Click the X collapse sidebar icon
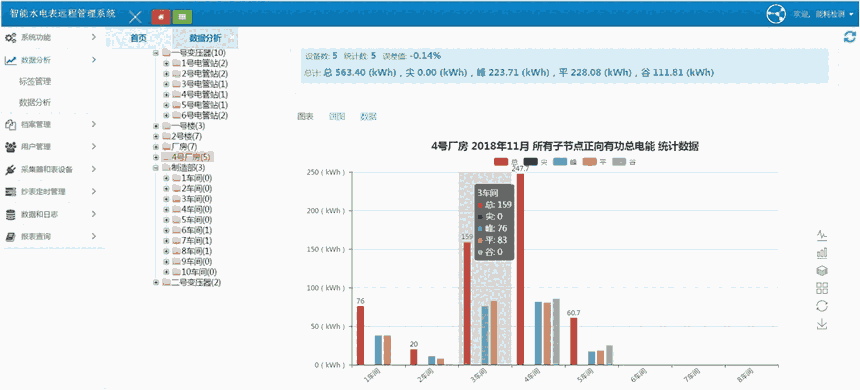Viewport: 860px width, 390px height. [135, 16]
